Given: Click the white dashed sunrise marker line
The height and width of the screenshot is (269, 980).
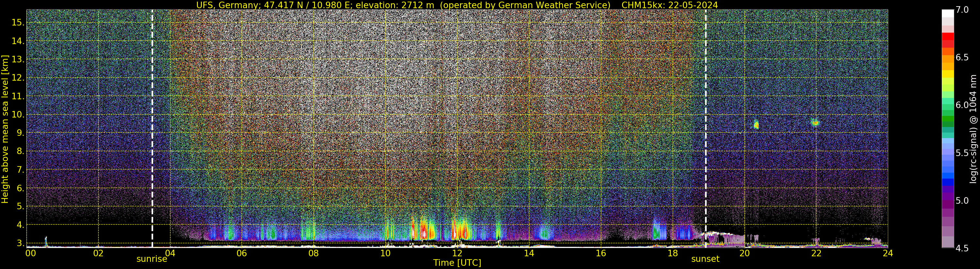Looking at the screenshot, I should 152,128.
